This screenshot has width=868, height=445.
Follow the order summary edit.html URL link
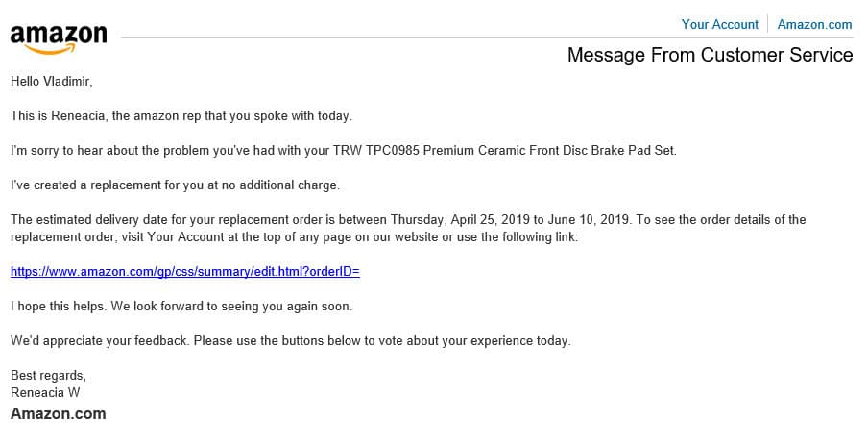[185, 272]
